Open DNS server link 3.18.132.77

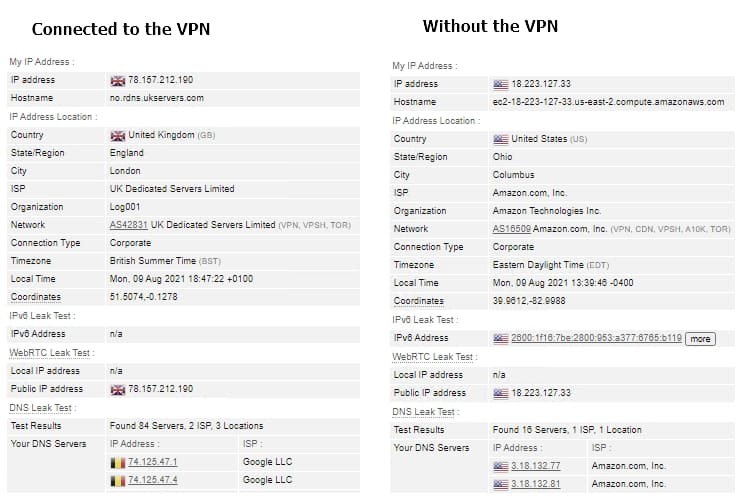[x=535, y=466]
